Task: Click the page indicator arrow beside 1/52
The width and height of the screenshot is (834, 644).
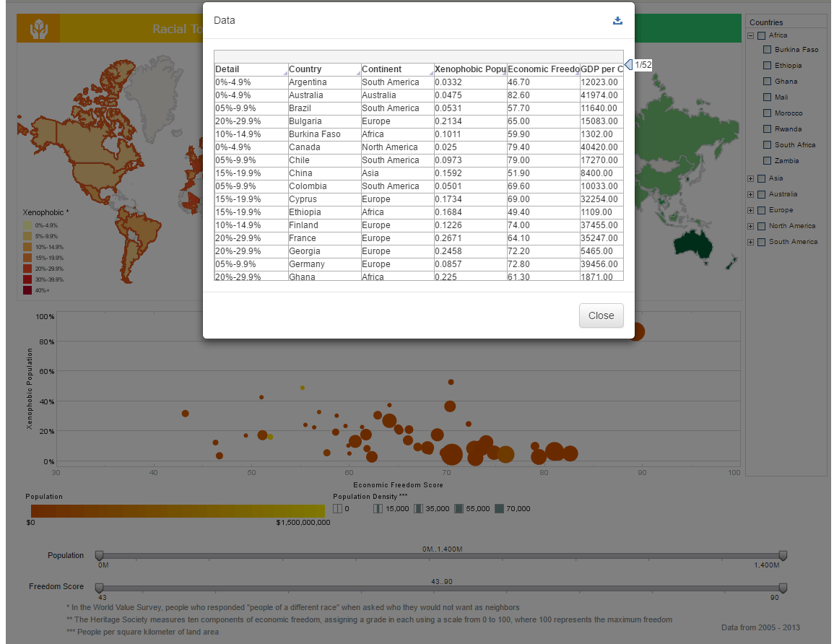Action: (x=628, y=65)
